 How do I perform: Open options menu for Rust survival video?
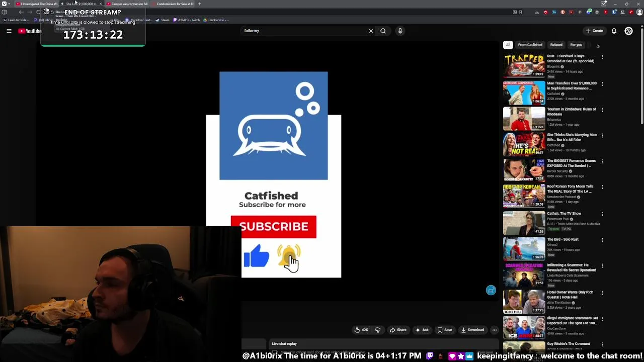(x=602, y=57)
